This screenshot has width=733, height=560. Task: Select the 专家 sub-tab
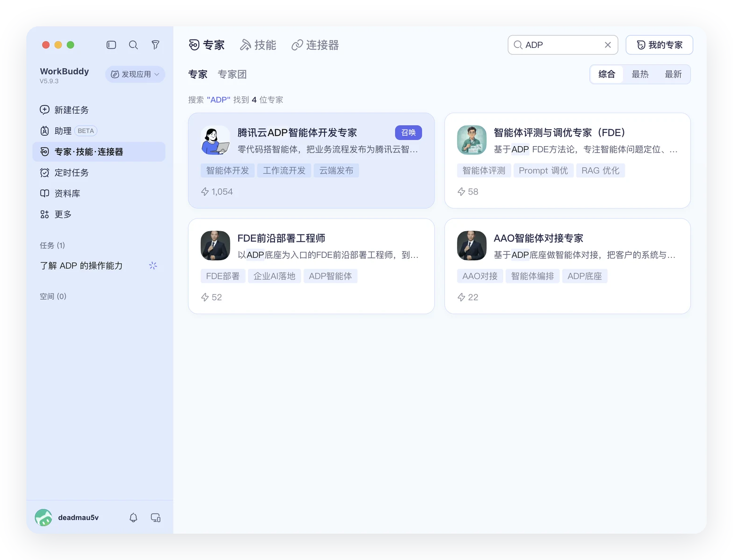point(198,74)
